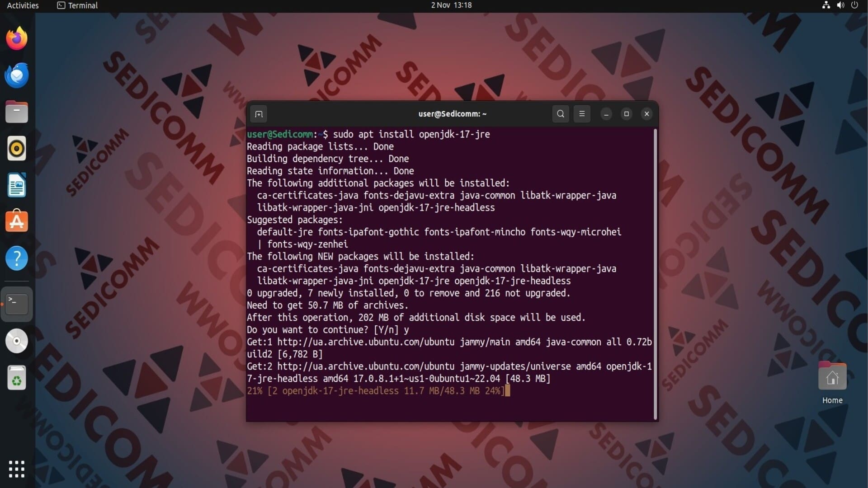Click the 'Building dependency tree... Done' line
The width and height of the screenshot is (868, 488).
coord(328,159)
